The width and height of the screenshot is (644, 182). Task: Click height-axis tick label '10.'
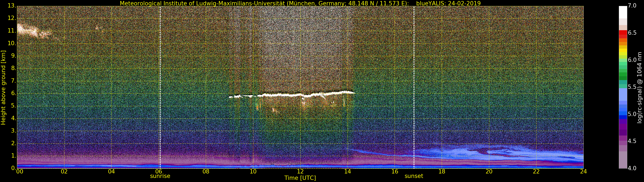tap(12, 43)
